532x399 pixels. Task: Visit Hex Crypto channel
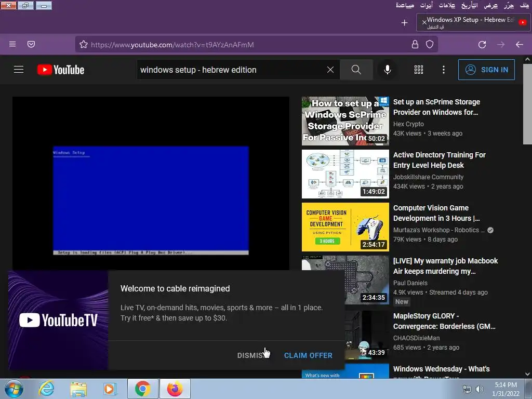[x=408, y=124]
